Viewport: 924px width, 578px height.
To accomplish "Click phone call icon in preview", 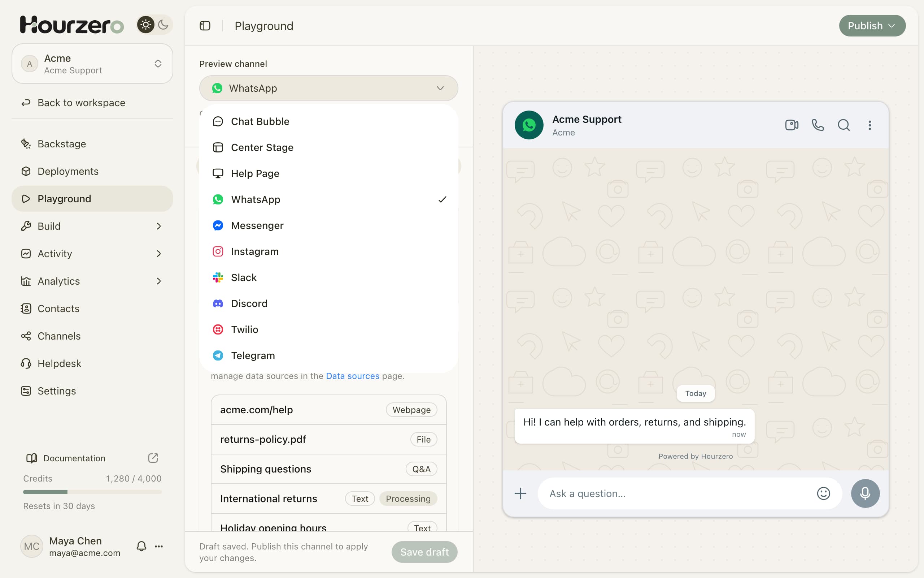I will point(818,125).
